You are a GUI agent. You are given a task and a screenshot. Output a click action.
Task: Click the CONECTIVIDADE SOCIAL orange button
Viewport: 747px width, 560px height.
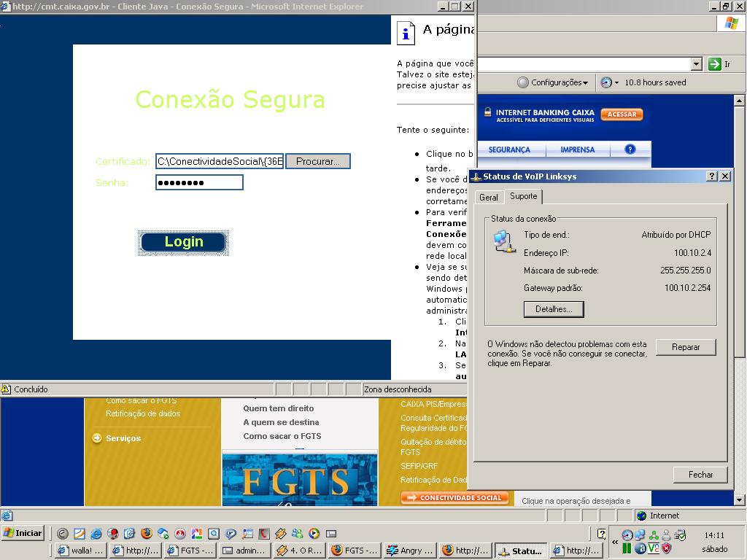pyautogui.click(x=455, y=497)
